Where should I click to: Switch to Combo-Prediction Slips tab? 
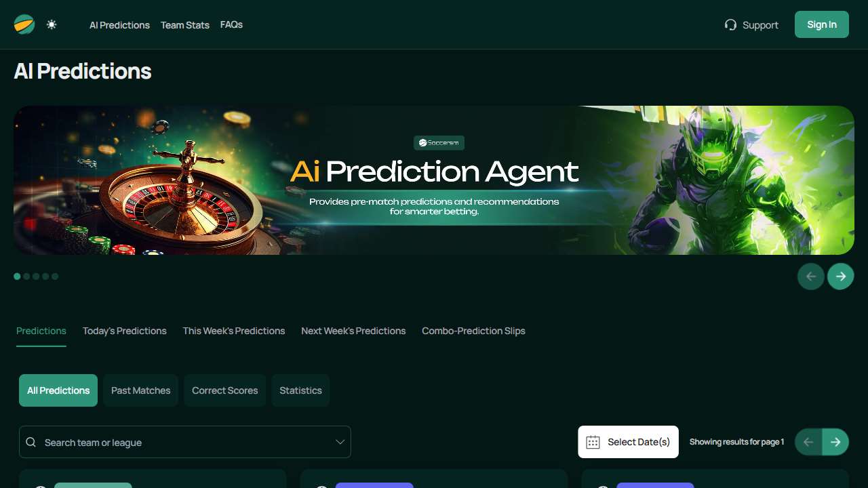coord(473,331)
